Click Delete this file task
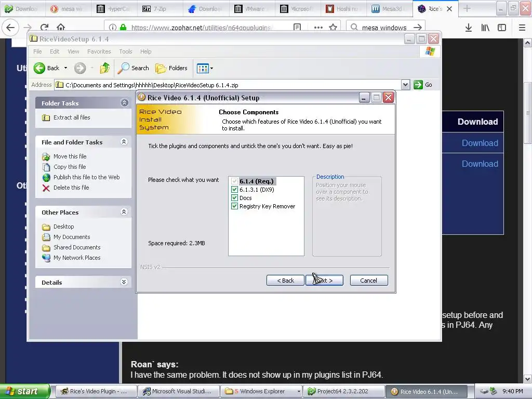The width and height of the screenshot is (532, 399). 65,188
